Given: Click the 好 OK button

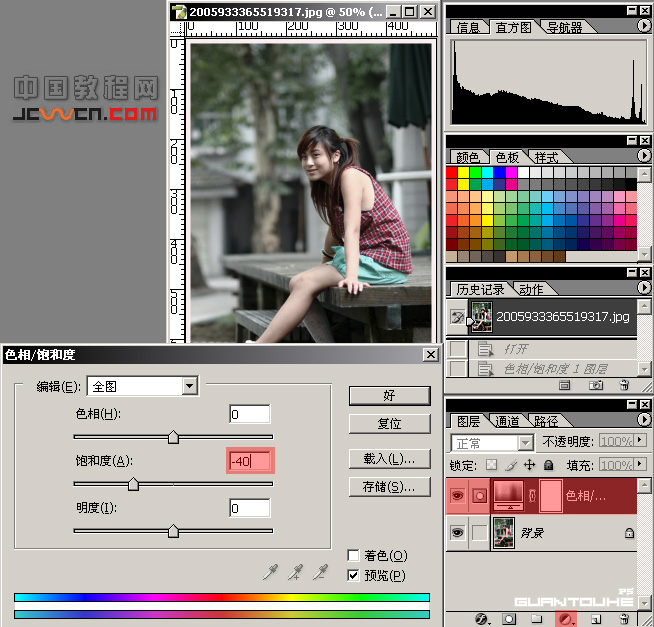Looking at the screenshot, I should (x=389, y=396).
